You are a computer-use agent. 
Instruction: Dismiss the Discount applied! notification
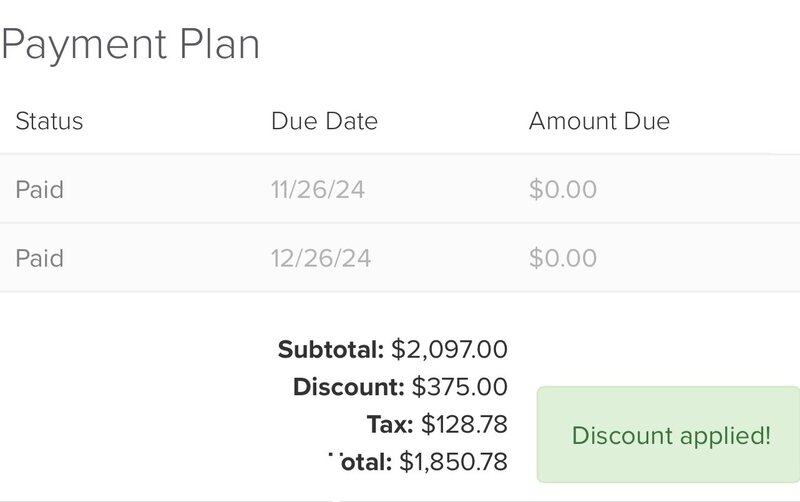670,435
